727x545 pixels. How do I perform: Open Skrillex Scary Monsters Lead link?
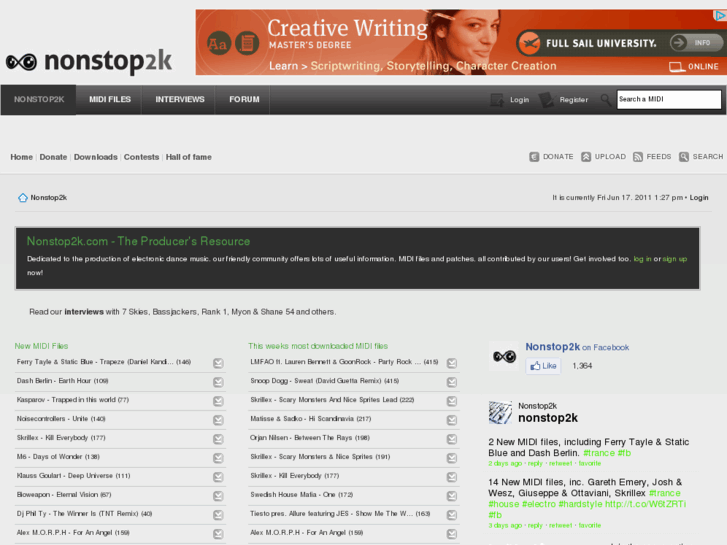click(332, 400)
